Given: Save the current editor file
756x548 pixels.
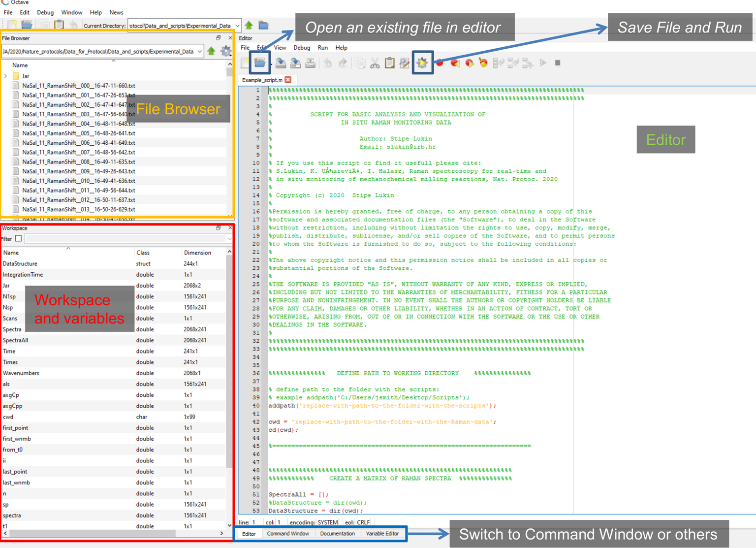Looking at the screenshot, I should 281,63.
